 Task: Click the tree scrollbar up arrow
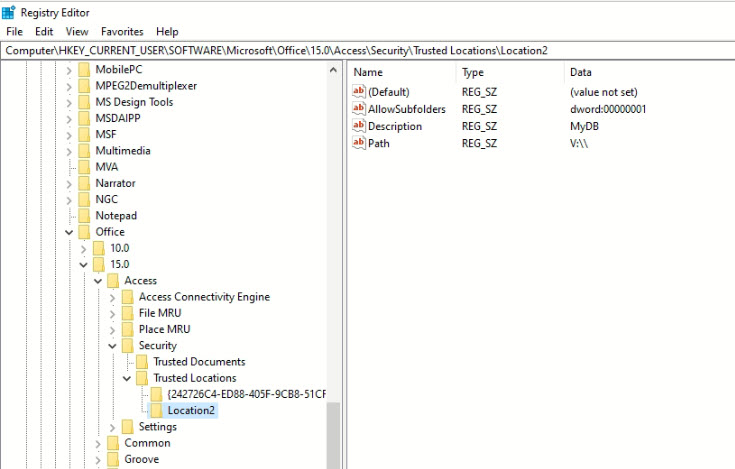pos(333,70)
